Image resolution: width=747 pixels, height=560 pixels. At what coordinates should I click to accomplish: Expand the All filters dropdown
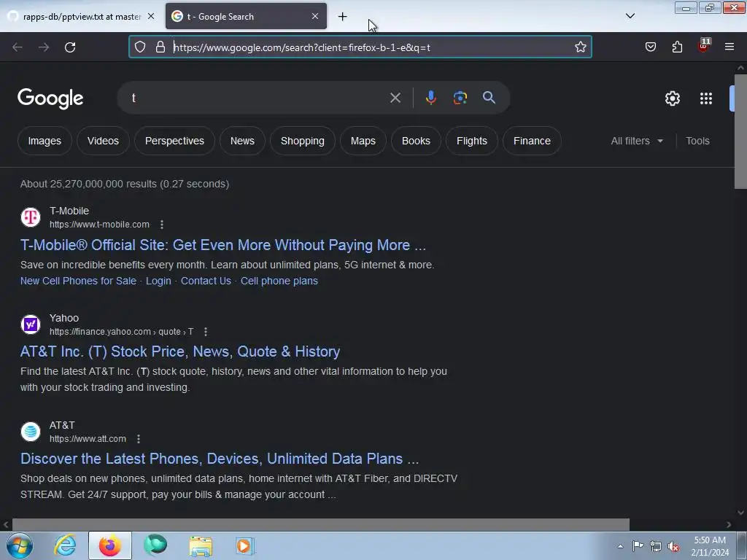tap(637, 141)
